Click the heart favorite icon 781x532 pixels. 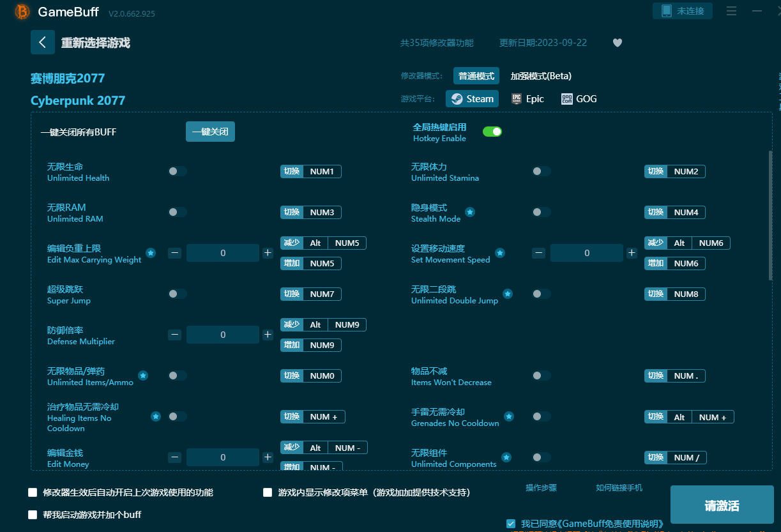(x=618, y=43)
